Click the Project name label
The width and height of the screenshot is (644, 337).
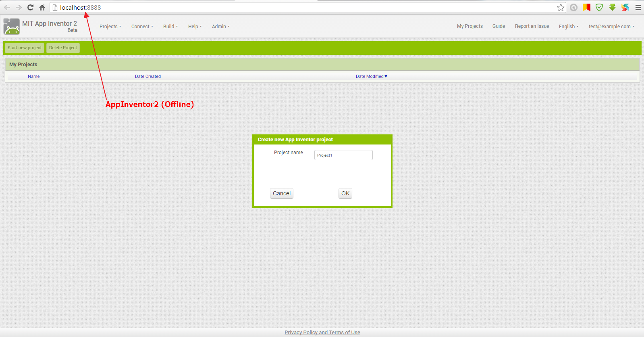(289, 153)
